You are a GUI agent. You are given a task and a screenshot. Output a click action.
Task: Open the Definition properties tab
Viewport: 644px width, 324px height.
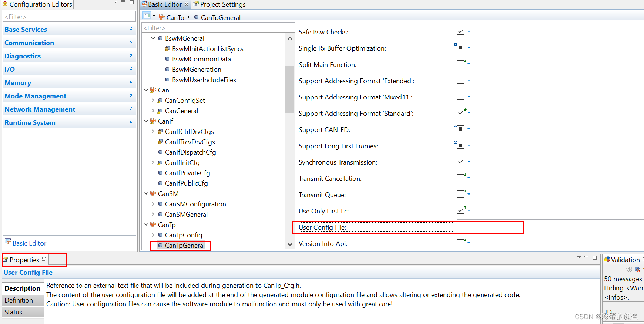pos(23,300)
